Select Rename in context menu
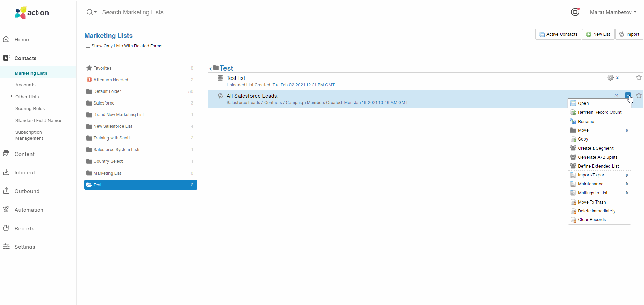644x305 pixels. (599, 122)
